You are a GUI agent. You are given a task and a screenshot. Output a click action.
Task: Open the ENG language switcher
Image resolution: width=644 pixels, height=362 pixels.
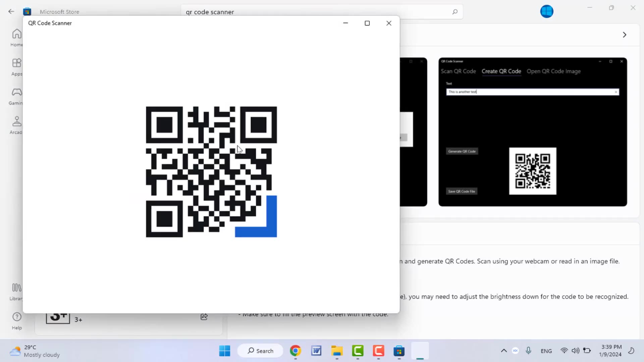click(546, 351)
